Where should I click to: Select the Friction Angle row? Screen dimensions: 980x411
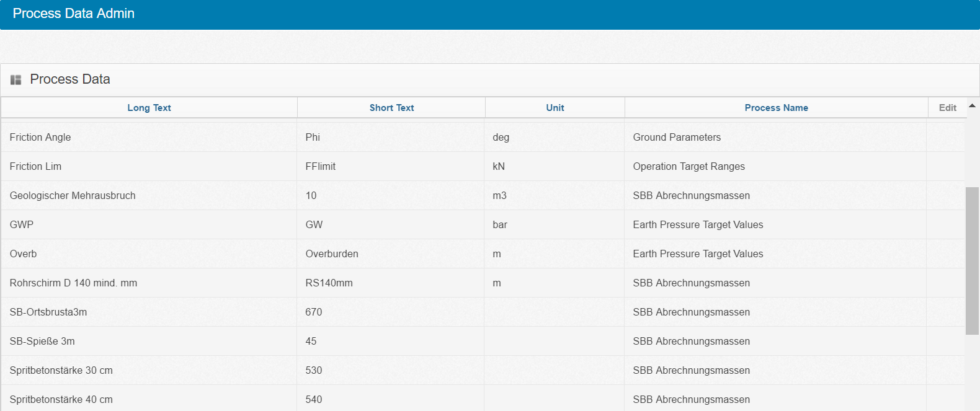[x=40, y=138]
